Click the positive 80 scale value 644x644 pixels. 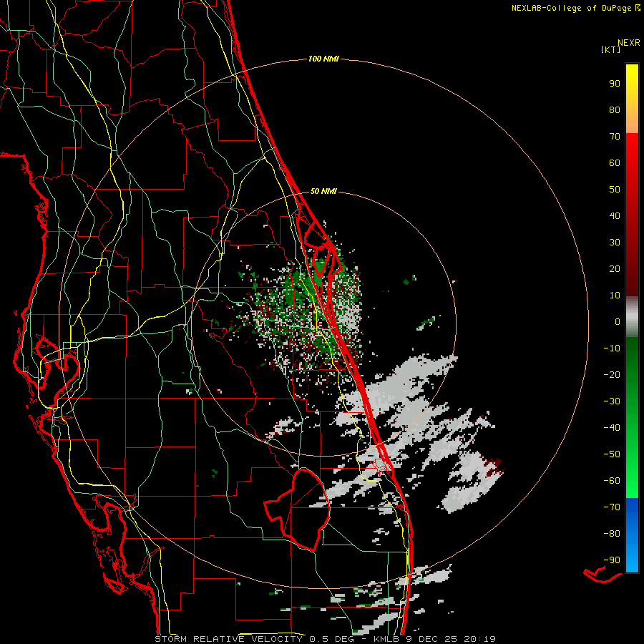[x=615, y=110]
